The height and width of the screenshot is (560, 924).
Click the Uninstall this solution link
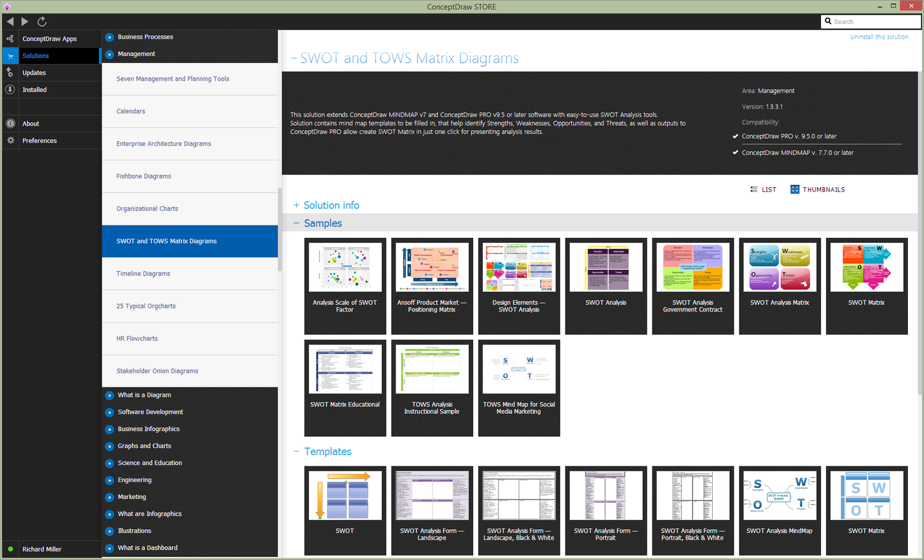tap(879, 37)
